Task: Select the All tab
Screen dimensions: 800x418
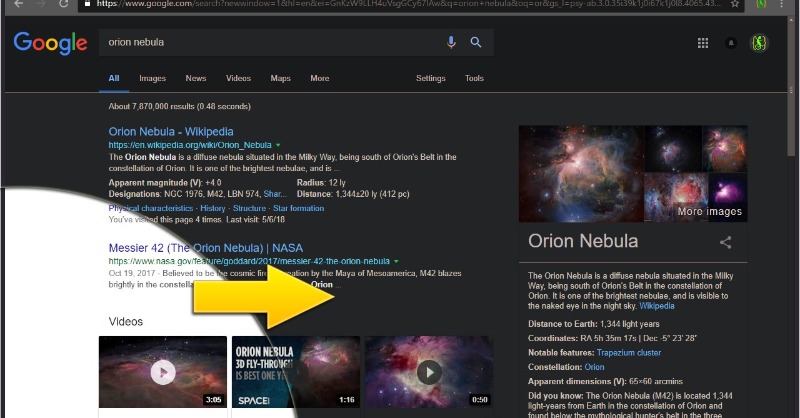Action: 114,78
